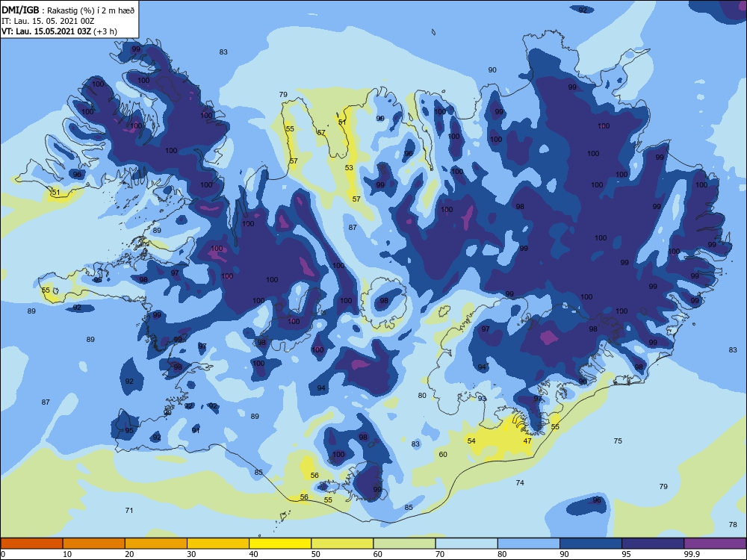The height and width of the screenshot is (560, 747).
Task: Click the legend tick label '20'
Action: (x=129, y=554)
